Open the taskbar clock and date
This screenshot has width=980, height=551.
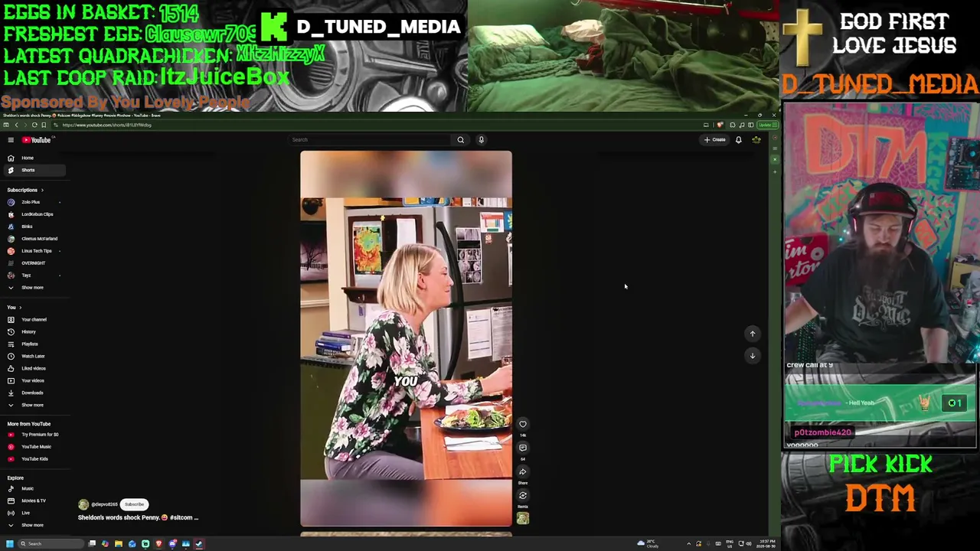point(766,544)
